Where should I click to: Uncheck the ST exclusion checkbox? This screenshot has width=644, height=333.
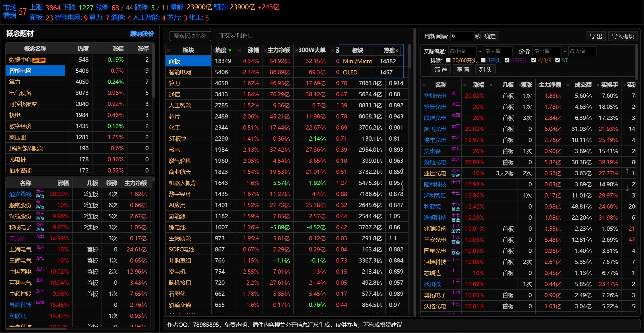pos(558,60)
